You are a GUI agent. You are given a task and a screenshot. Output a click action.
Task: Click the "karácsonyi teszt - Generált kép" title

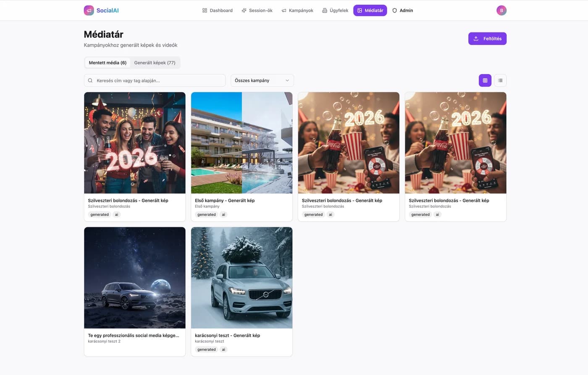point(227,335)
